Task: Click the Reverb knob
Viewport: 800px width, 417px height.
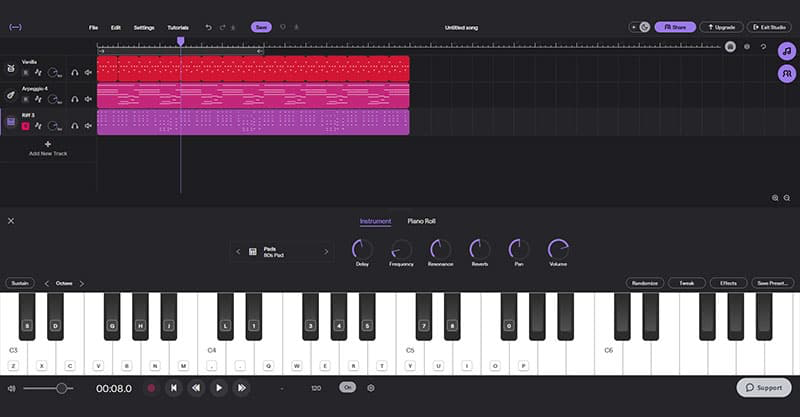Action: [480, 249]
